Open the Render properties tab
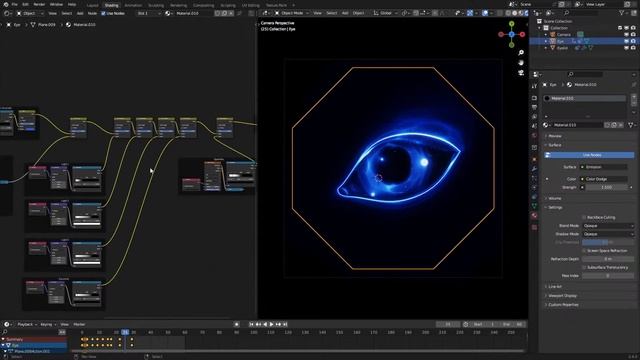Viewport: 640px width, 360px height. [x=534, y=98]
